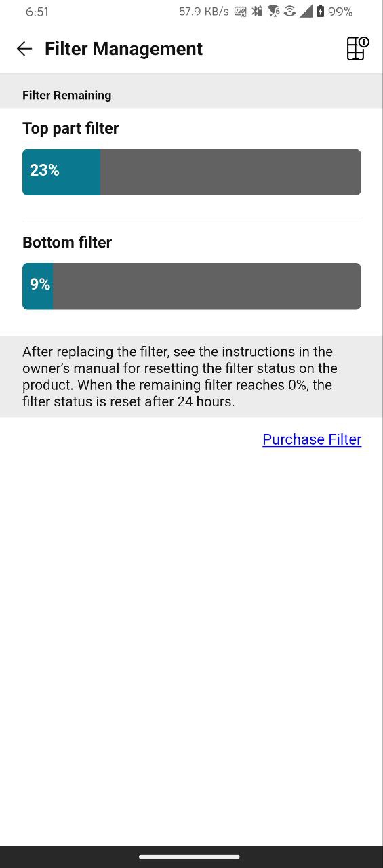Select the Bottom filter label
The image size is (383, 868).
click(67, 242)
